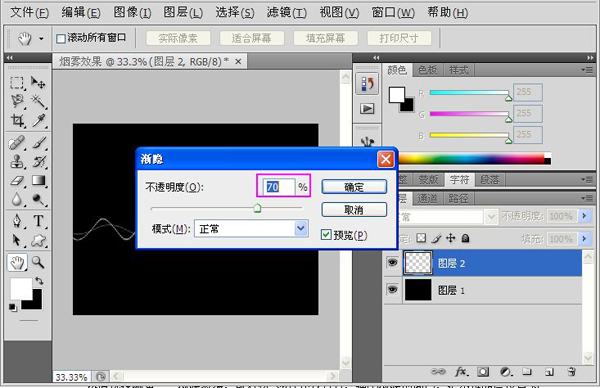This screenshot has height=388, width=600.
Task: Confirm the fade with 确定 button
Action: tap(354, 187)
